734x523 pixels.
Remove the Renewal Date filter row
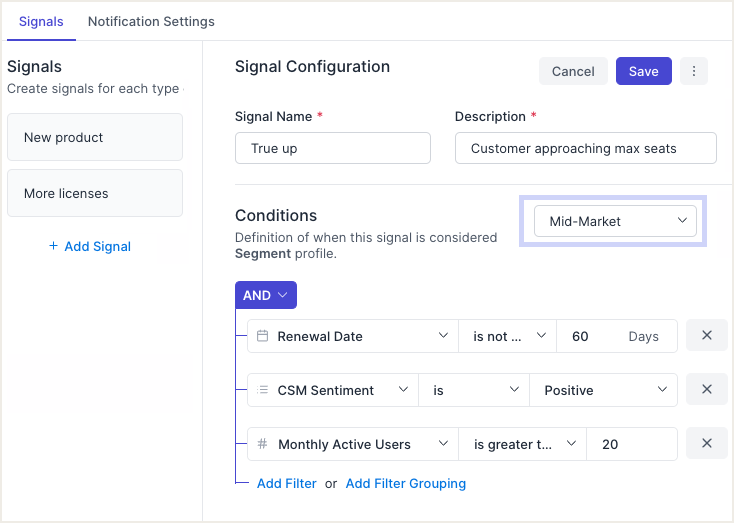[x=706, y=336]
